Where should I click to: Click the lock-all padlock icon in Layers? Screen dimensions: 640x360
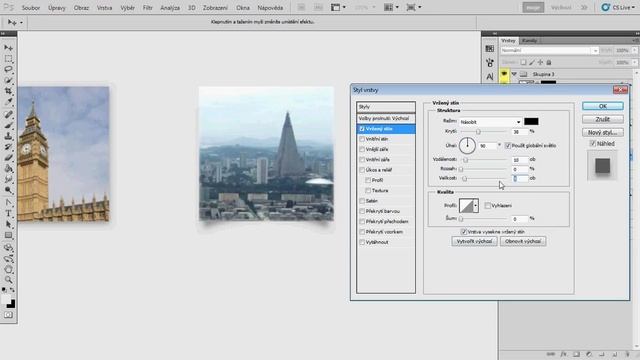(x=549, y=62)
